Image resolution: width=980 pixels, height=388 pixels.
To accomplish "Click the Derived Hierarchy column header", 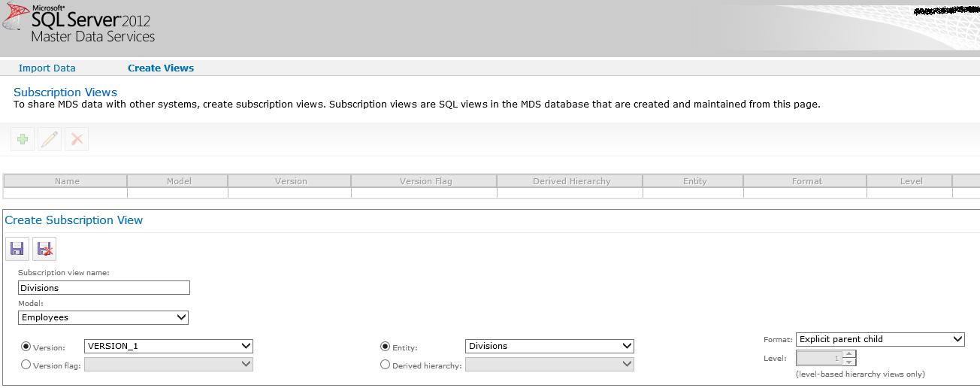I will pos(571,181).
